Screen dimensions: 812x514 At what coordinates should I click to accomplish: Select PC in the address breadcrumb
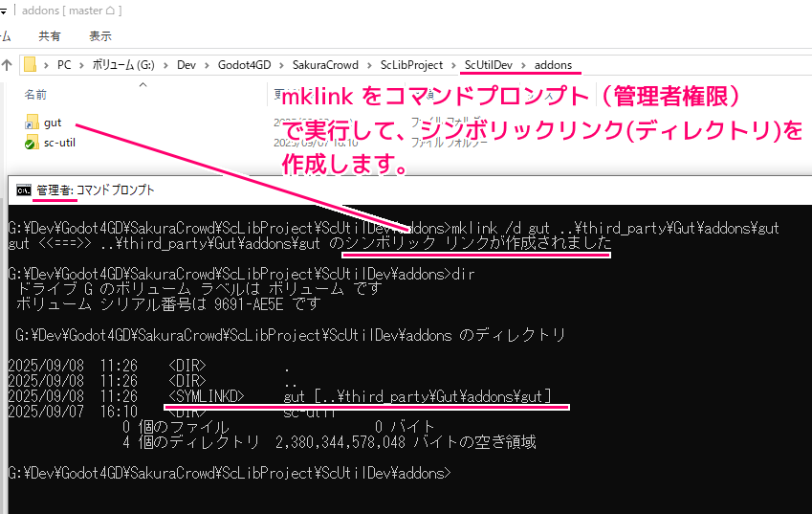coord(64,65)
